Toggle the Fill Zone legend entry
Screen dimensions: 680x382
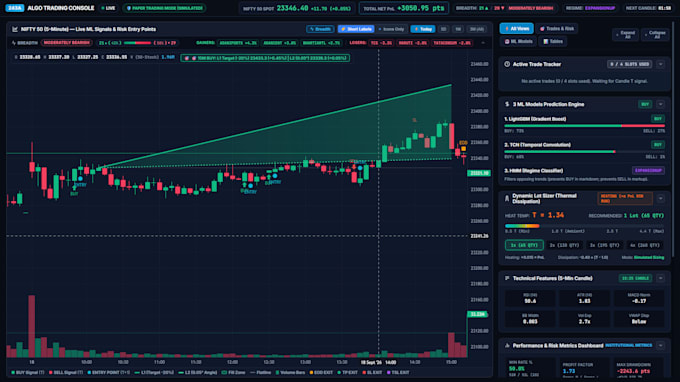coord(233,372)
